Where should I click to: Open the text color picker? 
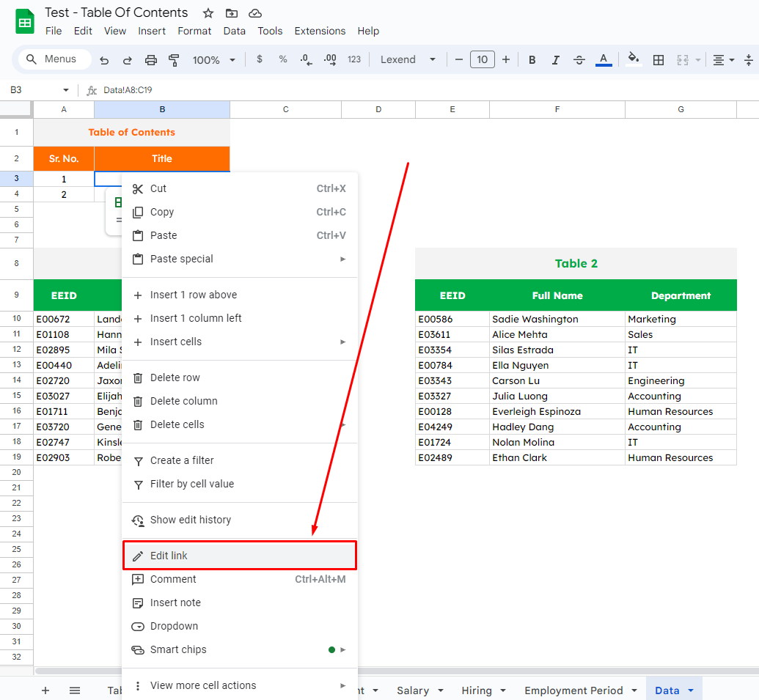[x=603, y=60]
